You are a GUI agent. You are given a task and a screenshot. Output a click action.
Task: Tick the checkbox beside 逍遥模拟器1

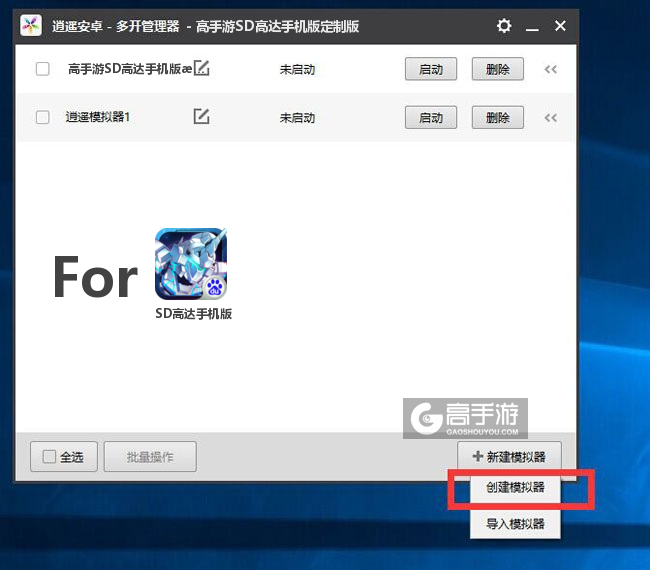pyautogui.click(x=43, y=117)
